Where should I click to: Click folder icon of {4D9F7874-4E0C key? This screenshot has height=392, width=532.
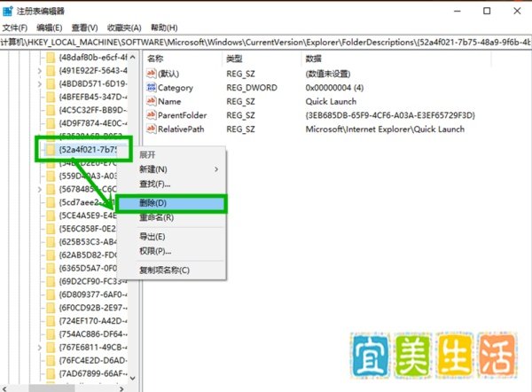pos(51,123)
